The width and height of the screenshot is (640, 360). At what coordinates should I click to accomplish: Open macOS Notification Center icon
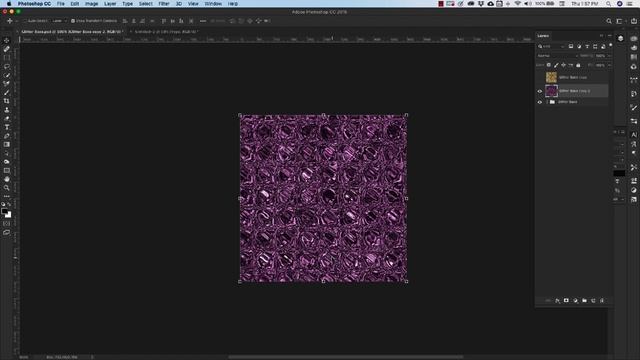[x=630, y=4]
